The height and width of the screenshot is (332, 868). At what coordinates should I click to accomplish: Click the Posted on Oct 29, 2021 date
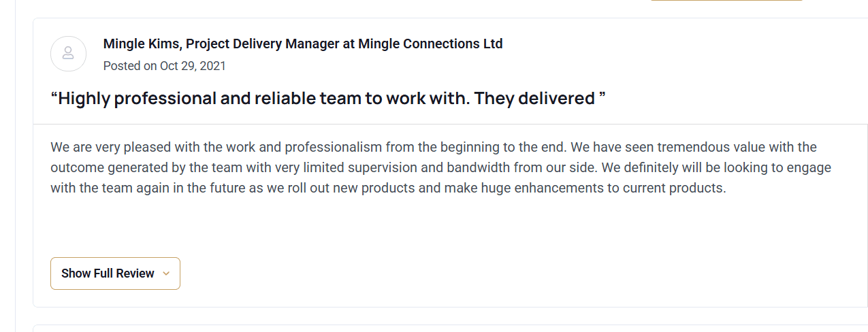165,66
